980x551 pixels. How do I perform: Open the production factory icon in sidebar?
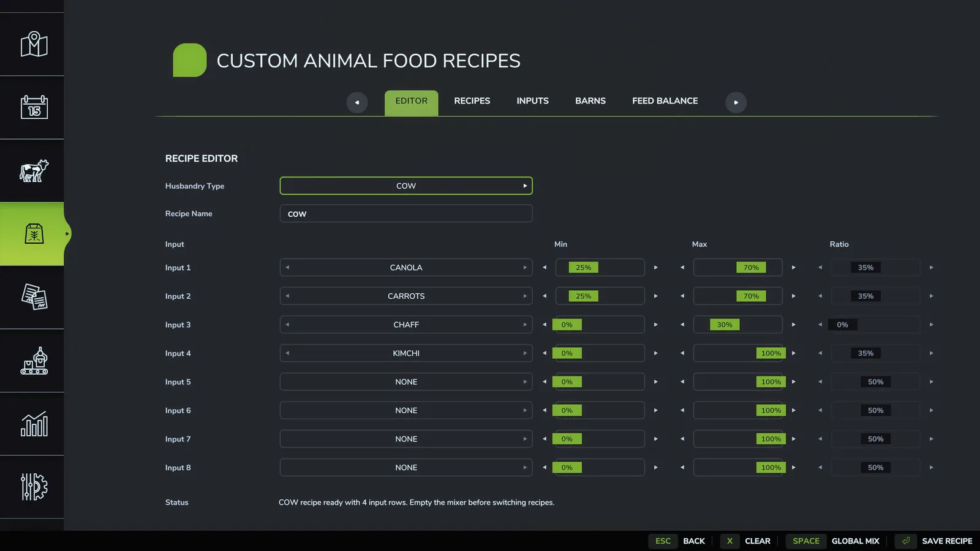tap(34, 361)
